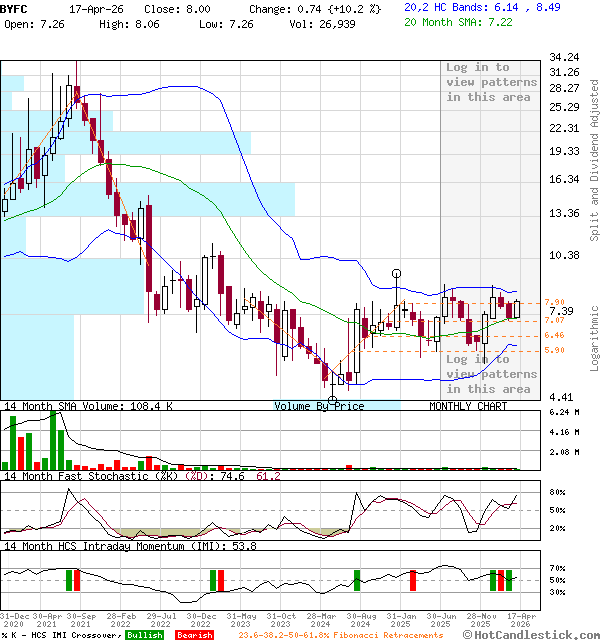This screenshot has width=600, height=640.
Task: Click the lower 'Log in to view patterns' text
Action: pos(491,374)
